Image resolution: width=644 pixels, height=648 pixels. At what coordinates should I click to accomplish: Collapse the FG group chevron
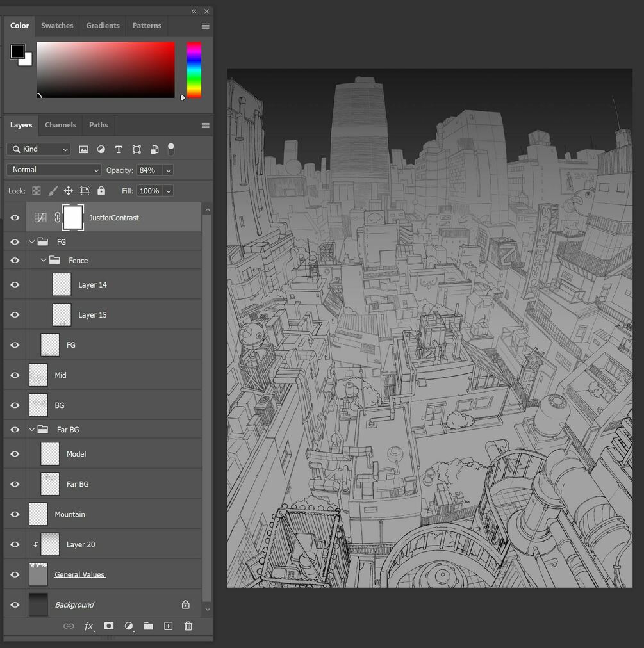(x=32, y=241)
